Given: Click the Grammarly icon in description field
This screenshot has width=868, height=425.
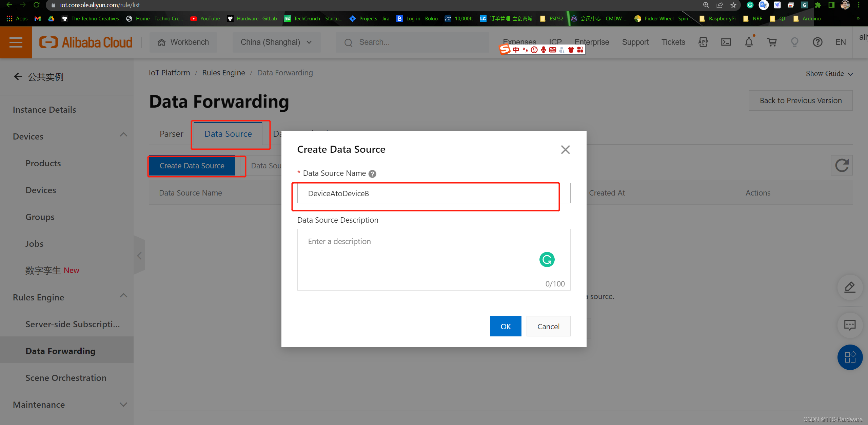Looking at the screenshot, I should coord(547,259).
